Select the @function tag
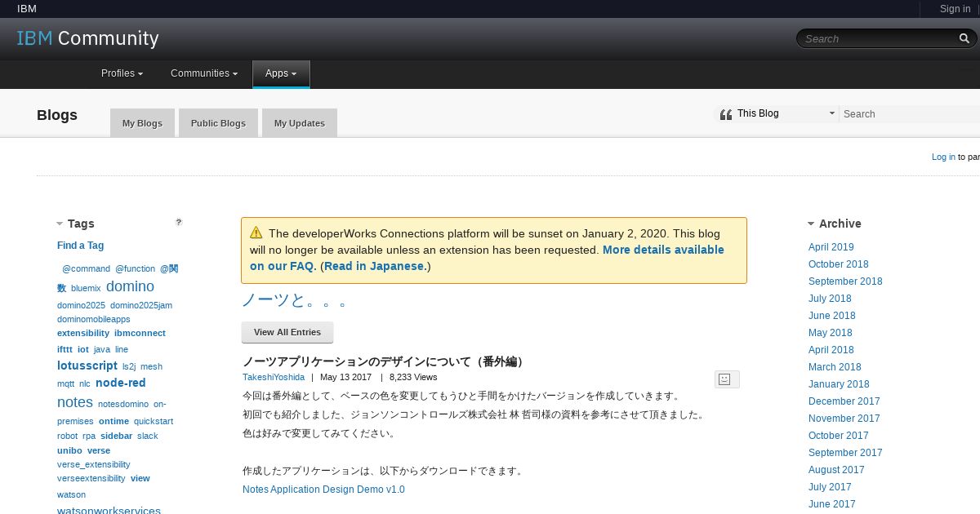 click(135, 268)
